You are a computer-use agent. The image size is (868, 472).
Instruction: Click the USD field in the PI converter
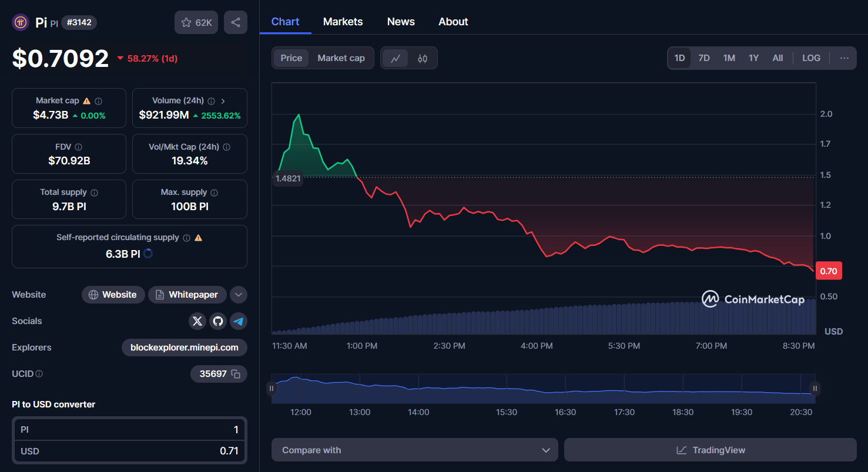pos(129,451)
